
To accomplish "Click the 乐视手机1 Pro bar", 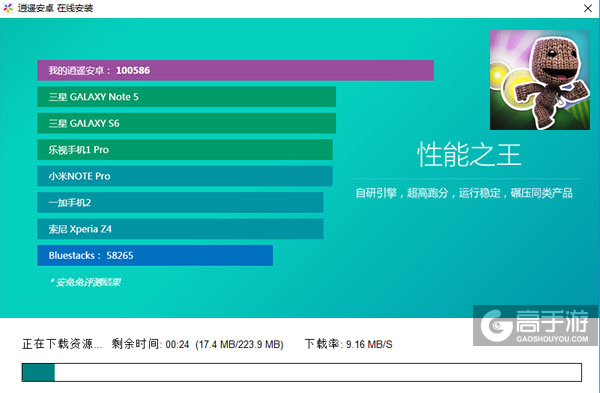I will click(x=185, y=150).
